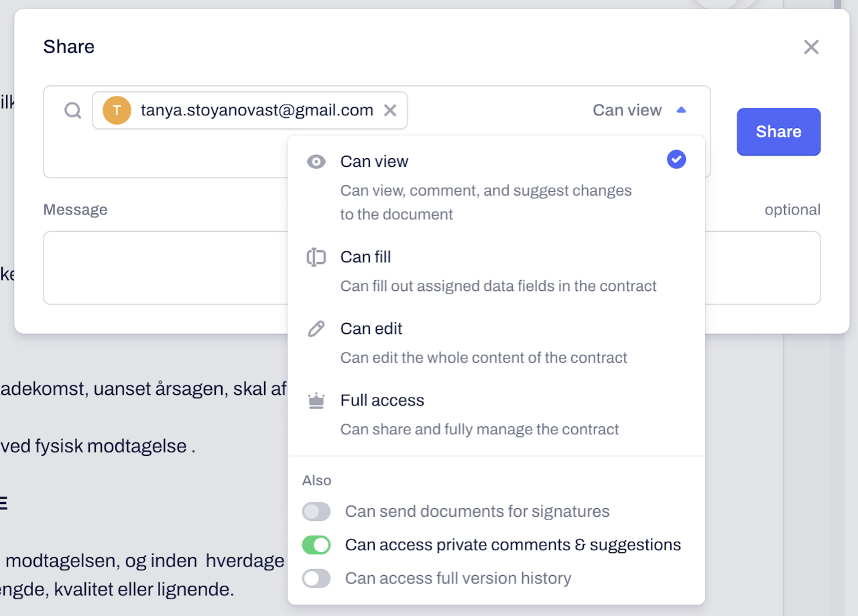Disable Can access private comments & suggestions toggle
858x616 pixels.
(x=316, y=545)
